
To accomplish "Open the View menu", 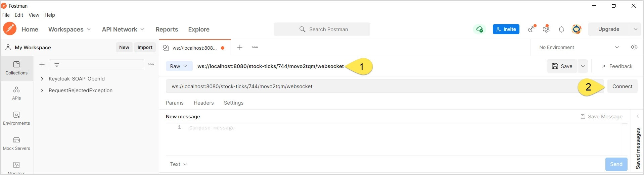I will (x=34, y=15).
